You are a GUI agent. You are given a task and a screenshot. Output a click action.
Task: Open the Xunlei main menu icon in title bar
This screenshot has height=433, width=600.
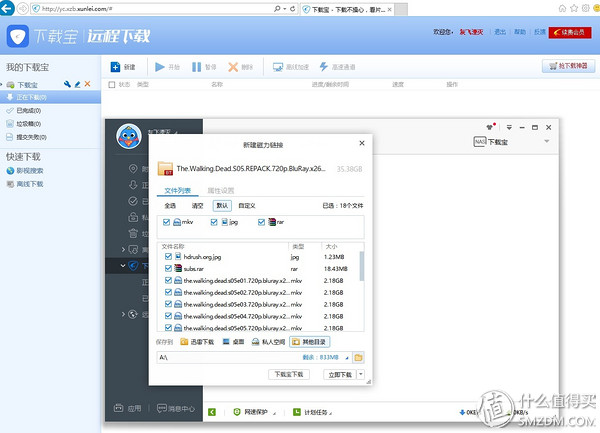(509, 127)
